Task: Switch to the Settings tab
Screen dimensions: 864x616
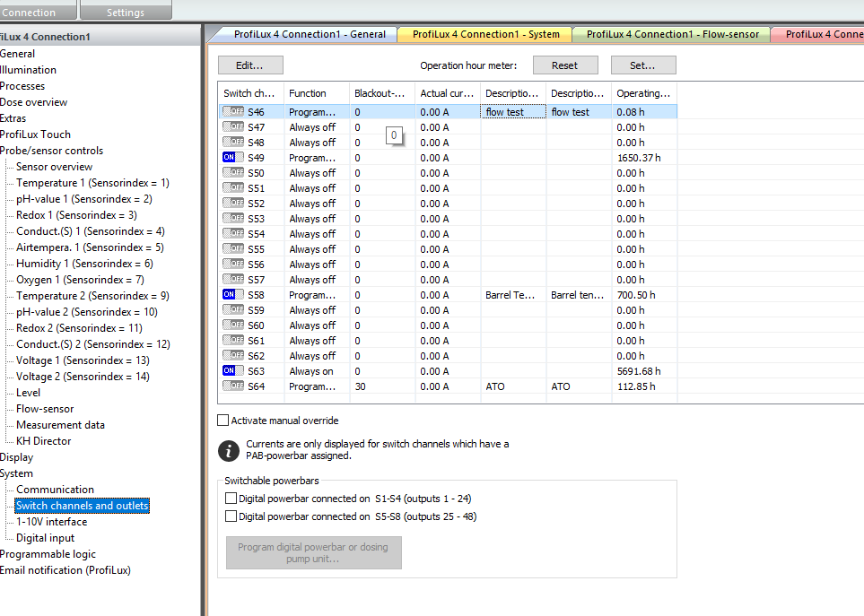Action: [126, 11]
